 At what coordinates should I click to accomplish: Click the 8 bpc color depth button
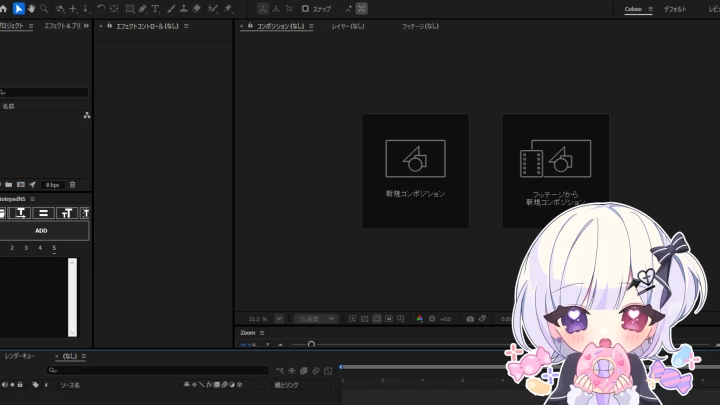tap(52, 185)
